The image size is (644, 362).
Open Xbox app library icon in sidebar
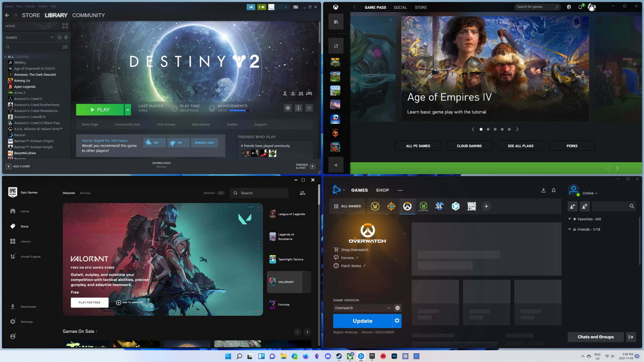[x=336, y=22]
